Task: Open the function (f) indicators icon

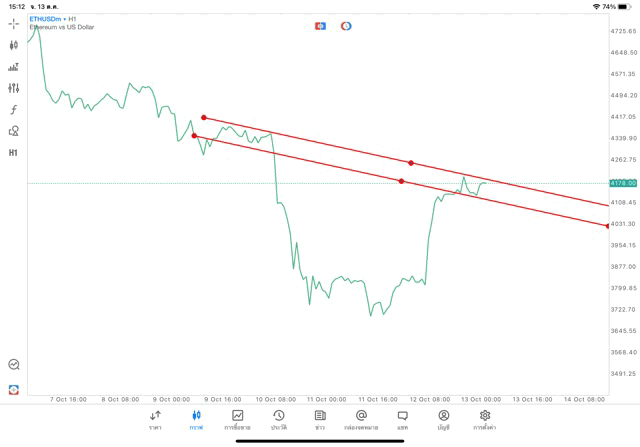Action: point(14,109)
